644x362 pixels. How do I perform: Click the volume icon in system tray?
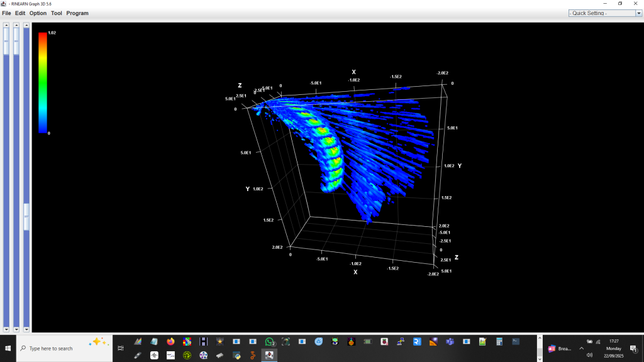click(589, 355)
